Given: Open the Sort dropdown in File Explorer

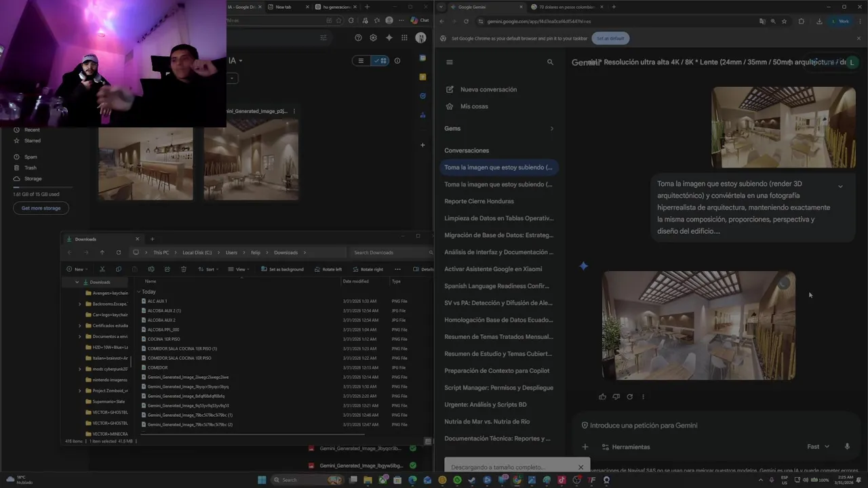Looking at the screenshot, I should (x=207, y=269).
